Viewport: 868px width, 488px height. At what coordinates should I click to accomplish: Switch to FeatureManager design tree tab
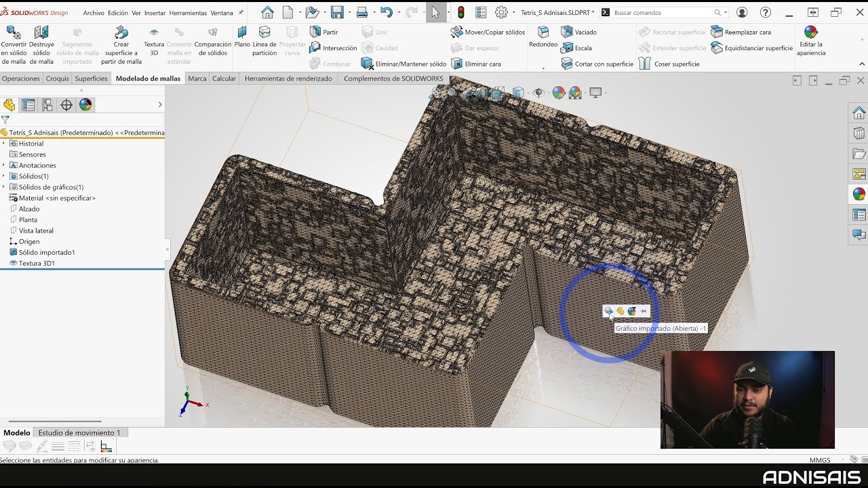click(x=9, y=104)
